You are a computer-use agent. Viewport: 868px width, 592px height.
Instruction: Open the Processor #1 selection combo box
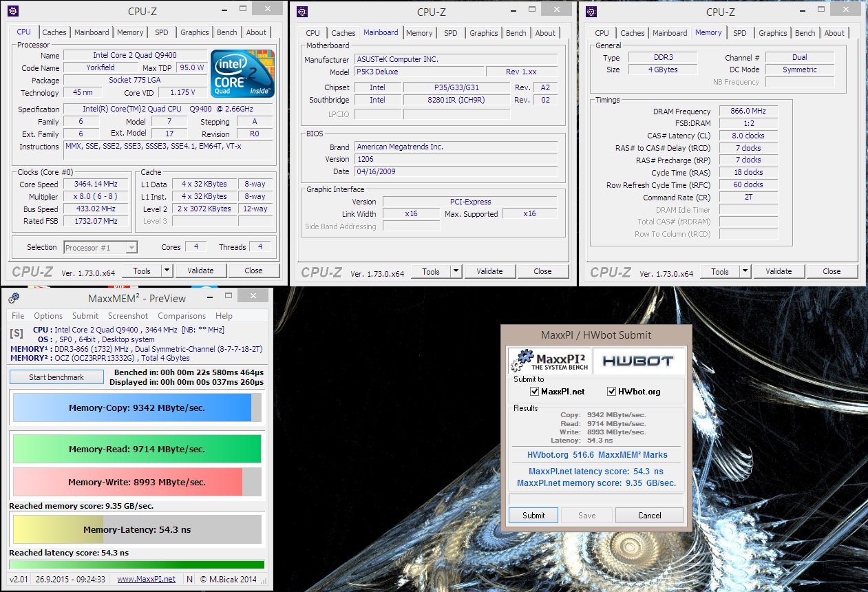click(100, 247)
